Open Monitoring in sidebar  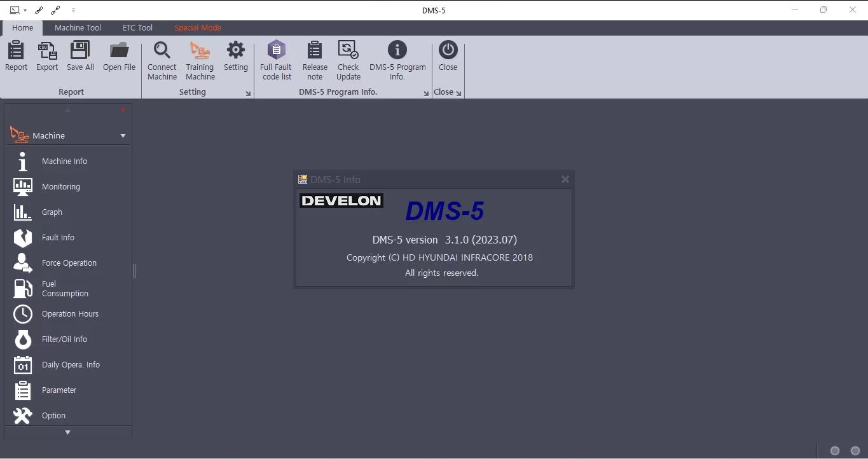click(x=68, y=187)
